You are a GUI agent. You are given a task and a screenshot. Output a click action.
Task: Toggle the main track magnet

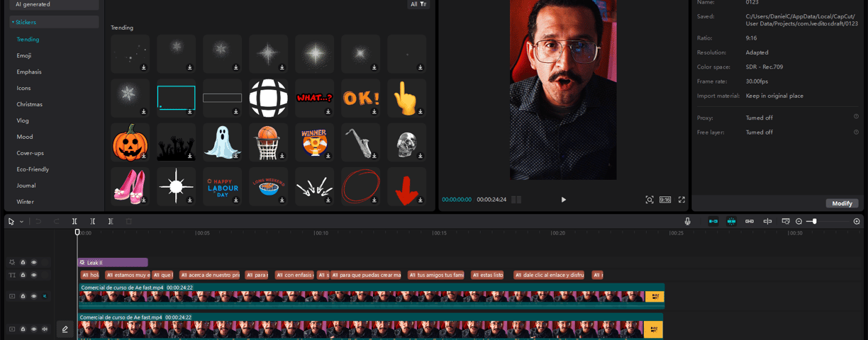click(713, 222)
